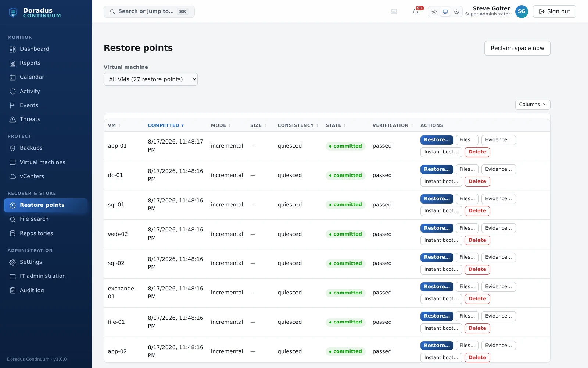Switch to light theme

click(434, 11)
